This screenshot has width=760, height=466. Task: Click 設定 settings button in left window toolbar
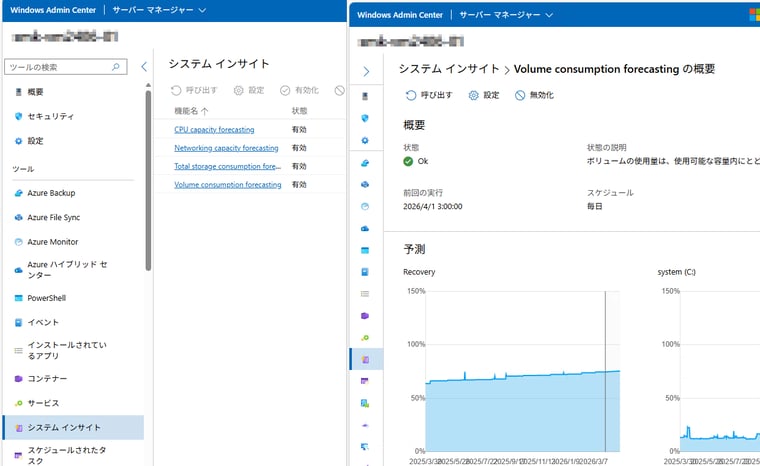tap(249, 90)
